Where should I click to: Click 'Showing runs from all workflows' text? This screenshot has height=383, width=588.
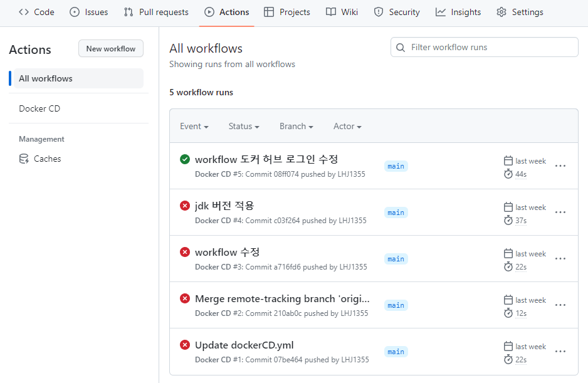pyautogui.click(x=232, y=64)
